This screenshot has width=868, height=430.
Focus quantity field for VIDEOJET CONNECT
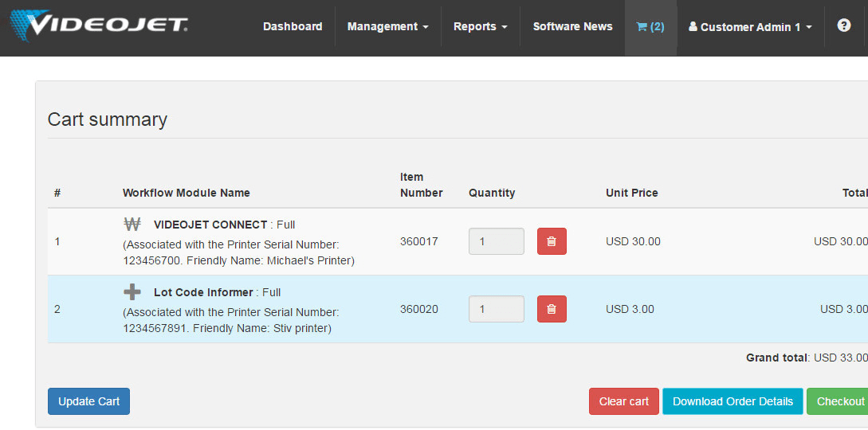click(x=497, y=241)
